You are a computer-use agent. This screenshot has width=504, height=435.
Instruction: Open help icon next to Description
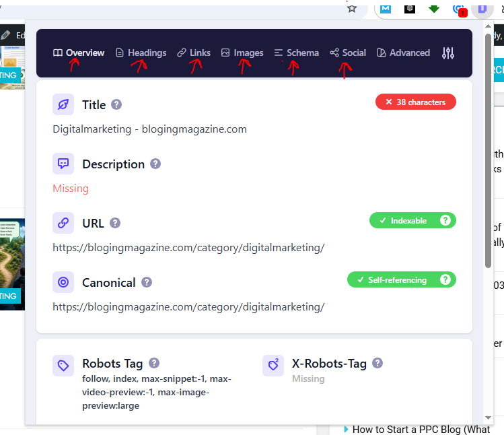point(155,164)
